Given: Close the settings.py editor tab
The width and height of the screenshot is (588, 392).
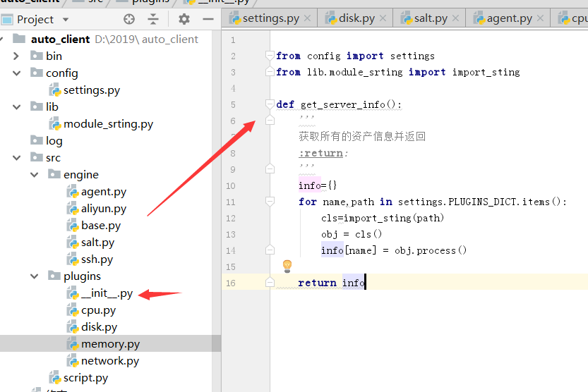Looking at the screenshot, I should 308,18.
